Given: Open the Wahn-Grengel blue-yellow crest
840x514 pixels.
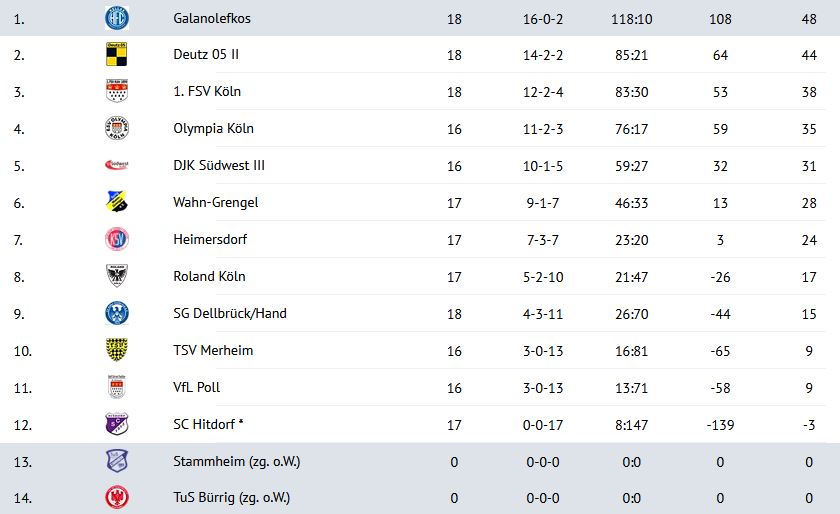Looking at the screenshot, I should point(117,202).
